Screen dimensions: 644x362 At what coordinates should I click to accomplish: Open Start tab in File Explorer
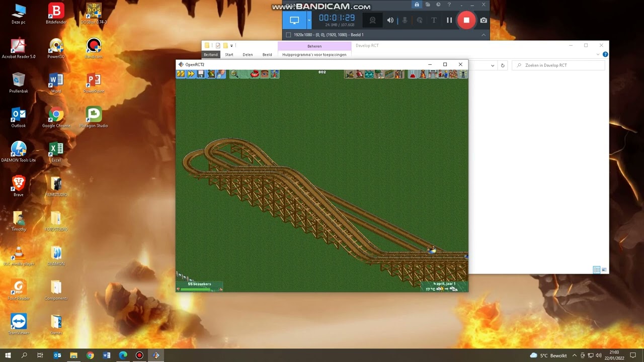point(229,54)
